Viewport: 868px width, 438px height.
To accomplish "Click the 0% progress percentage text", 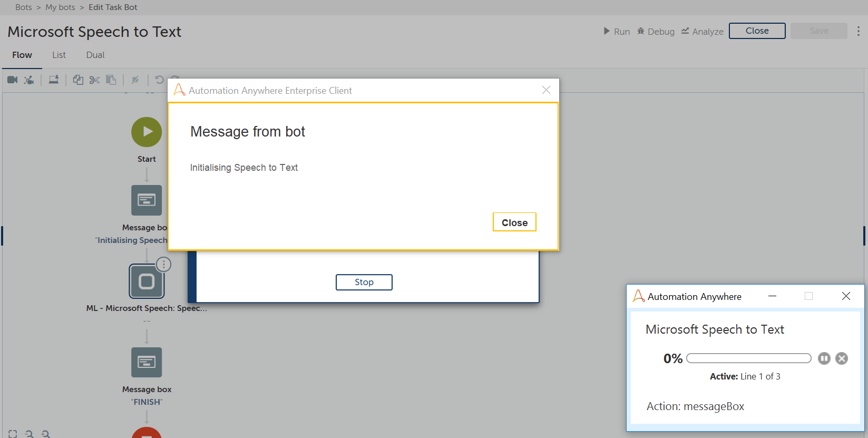I will 673,358.
